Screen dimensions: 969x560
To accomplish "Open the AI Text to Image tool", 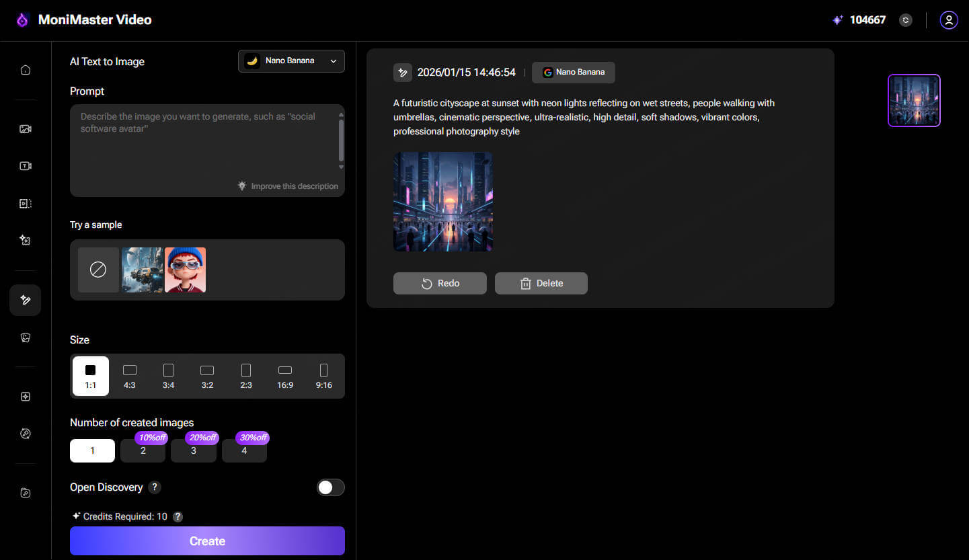I will click(x=25, y=300).
